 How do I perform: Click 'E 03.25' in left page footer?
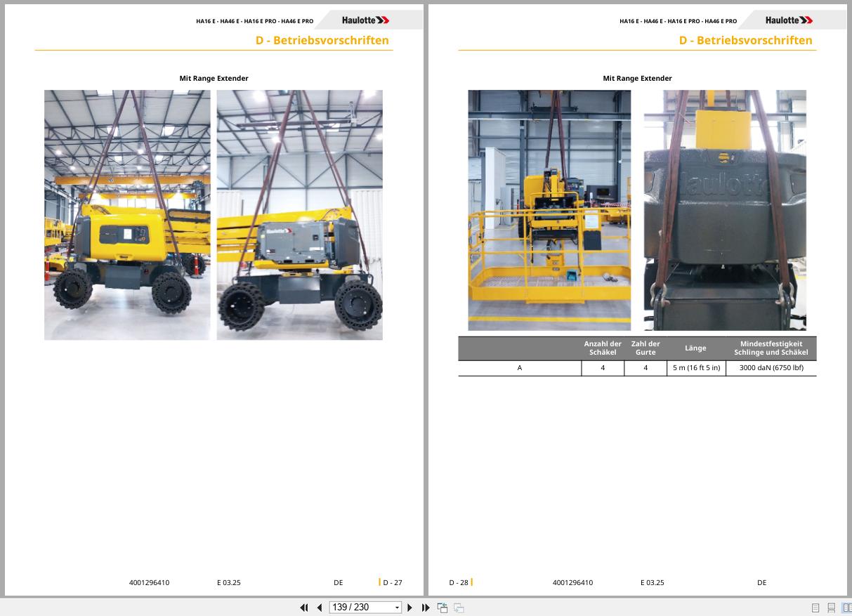tap(229, 582)
